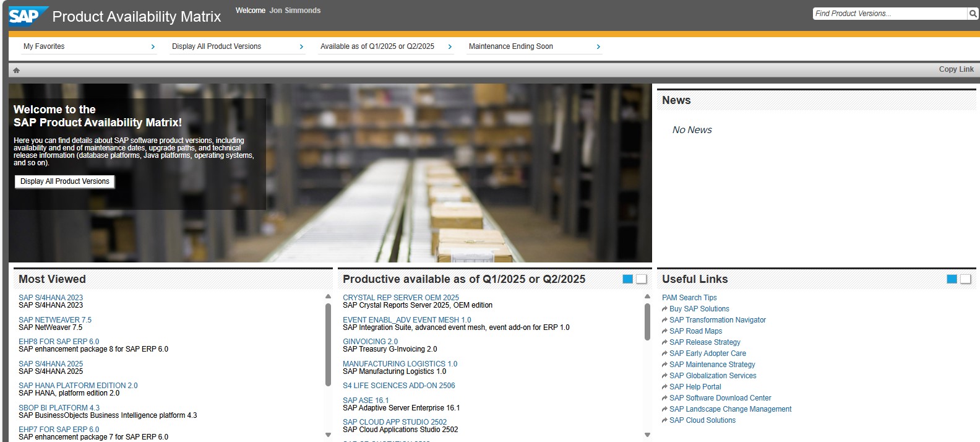
Task: Open the Display All Product Versions menu tab
Action: [217, 46]
